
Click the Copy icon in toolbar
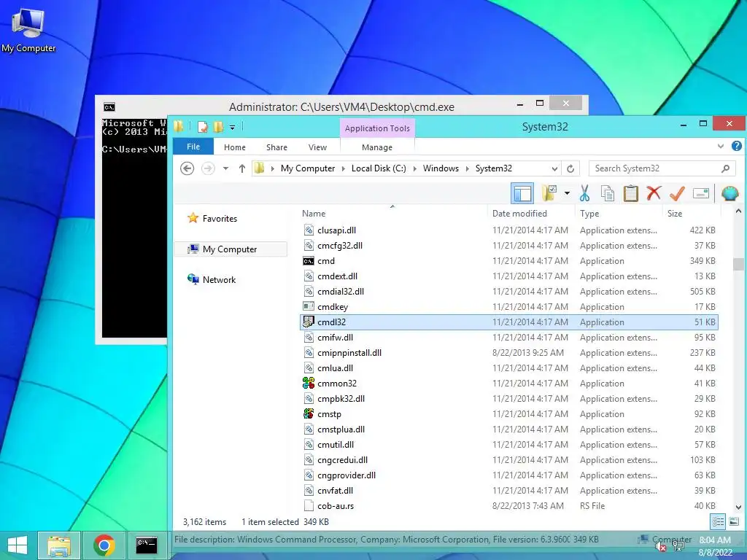click(608, 193)
